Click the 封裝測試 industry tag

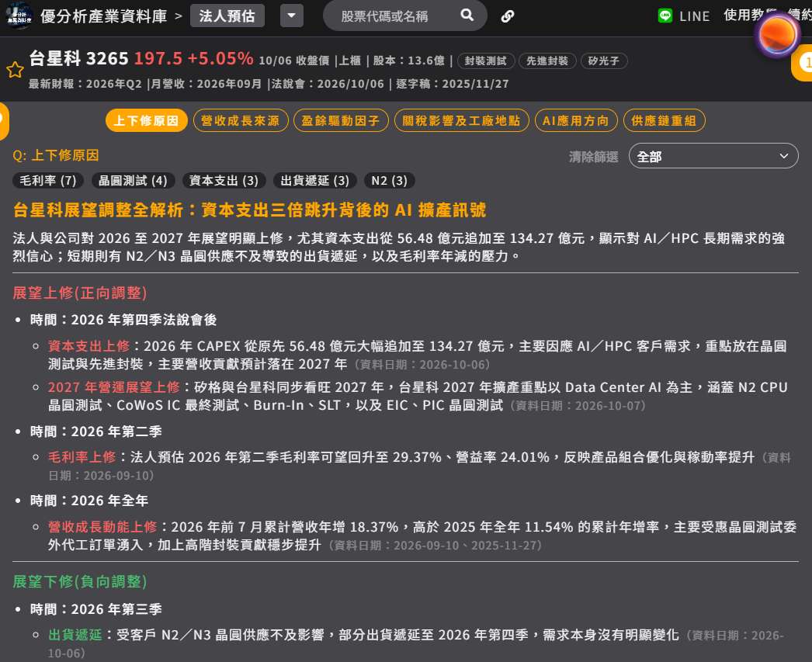pos(486,61)
